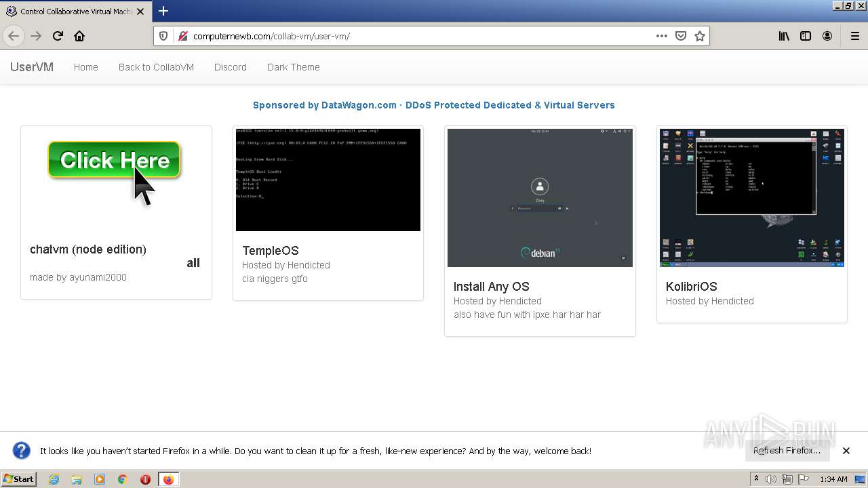The width and height of the screenshot is (868, 488).
Task: Open the Opera taskbar icon
Action: pyautogui.click(x=145, y=479)
